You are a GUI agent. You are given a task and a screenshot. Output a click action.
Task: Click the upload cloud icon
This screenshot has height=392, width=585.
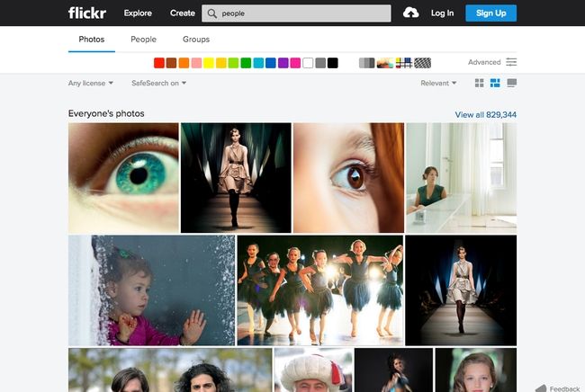410,13
